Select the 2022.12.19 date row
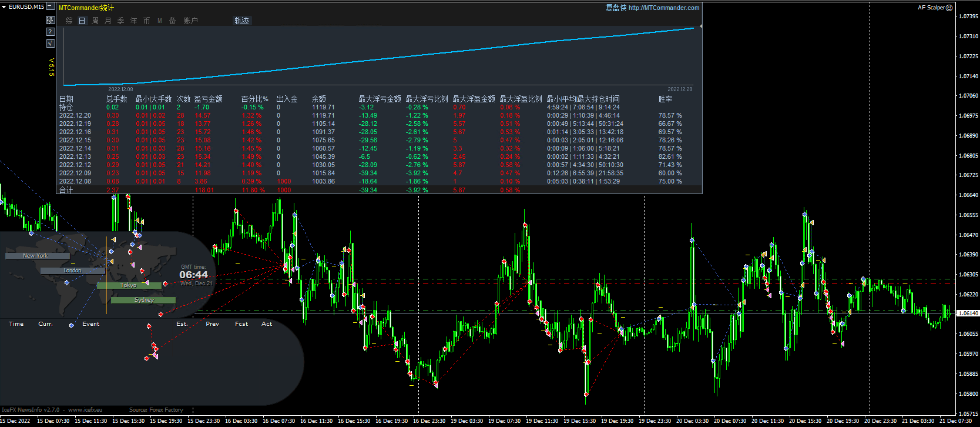Image resolution: width=980 pixels, height=427 pixels. (75, 124)
